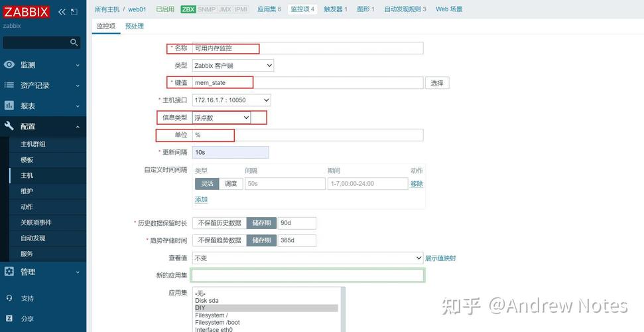Click the Z icon beside 分享
644x332 pixels.
(9, 319)
